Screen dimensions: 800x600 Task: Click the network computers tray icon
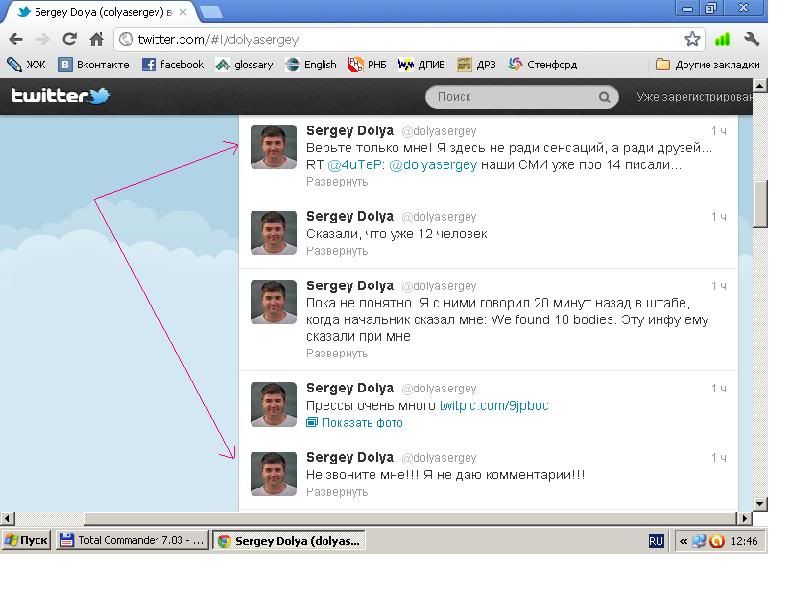698,541
